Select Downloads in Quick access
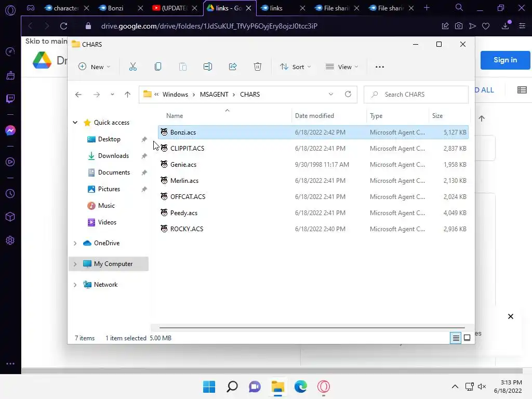This screenshot has height=399, width=532. coord(113,156)
